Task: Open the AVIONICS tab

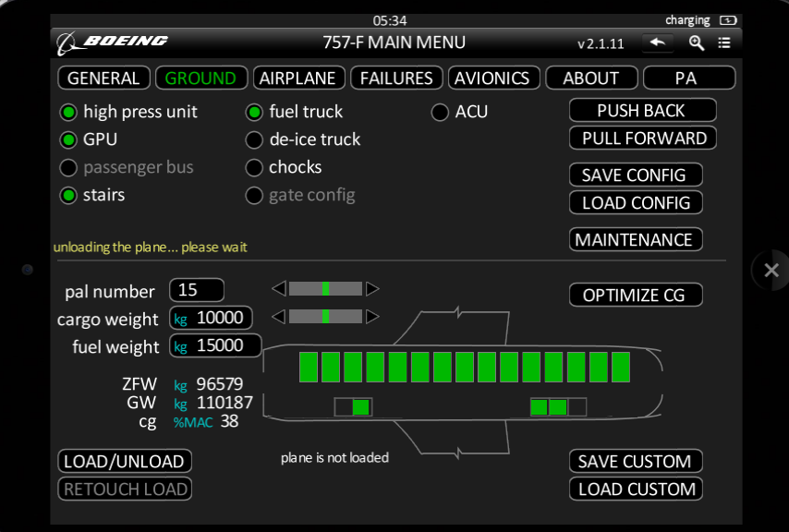Action: click(493, 78)
